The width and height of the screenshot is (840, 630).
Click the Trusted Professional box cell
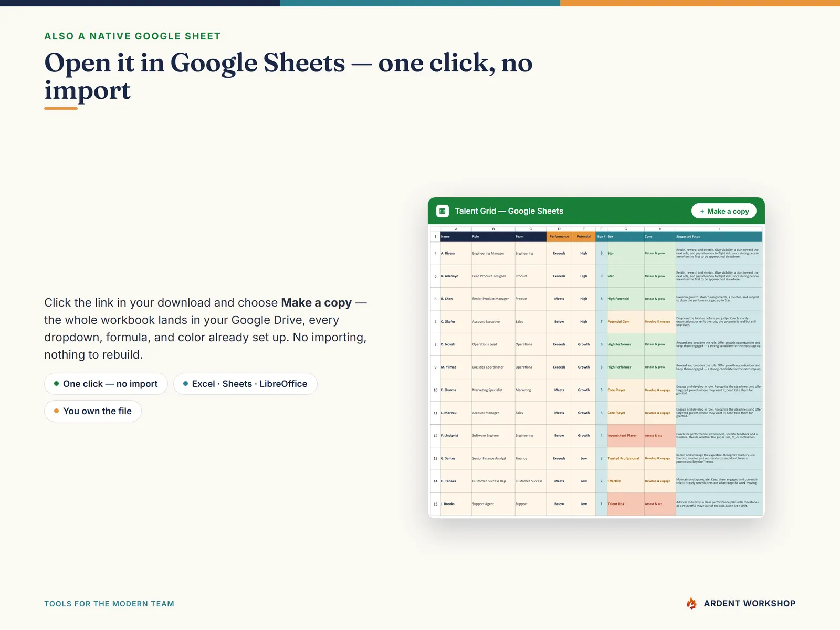[625, 459]
